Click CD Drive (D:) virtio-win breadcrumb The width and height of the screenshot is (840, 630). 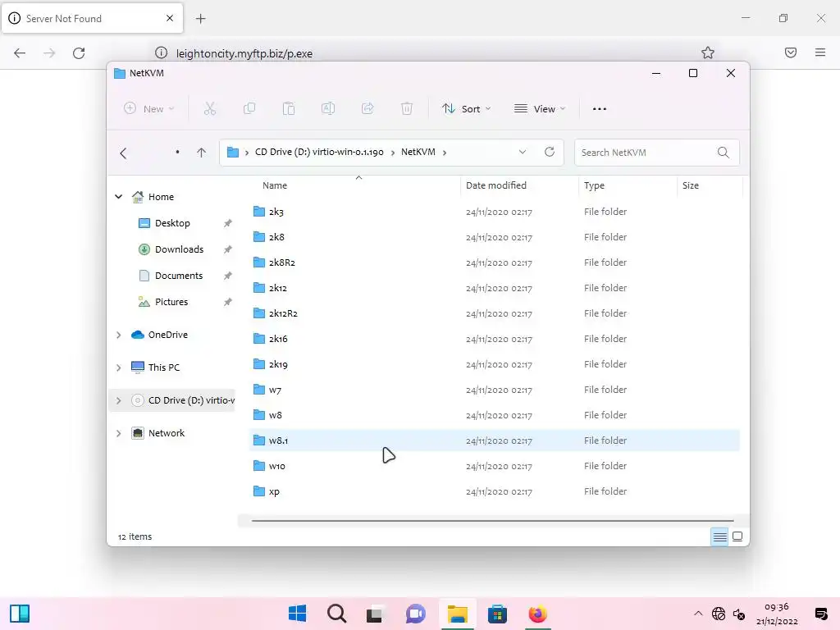click(319, 152)
